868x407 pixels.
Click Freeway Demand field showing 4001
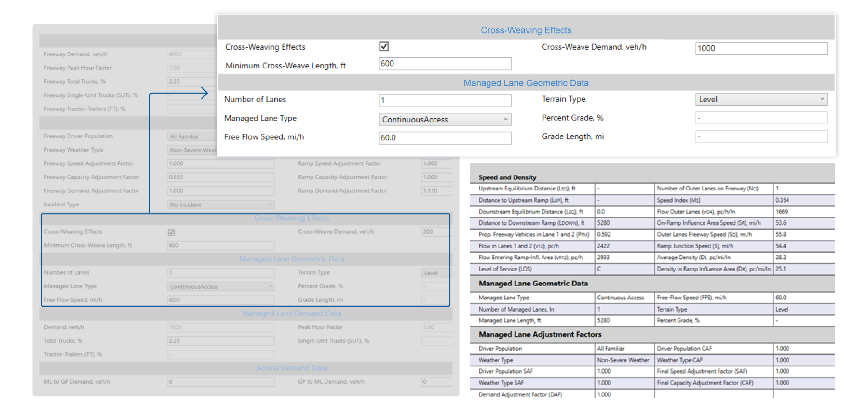click(x=192, y=54)
